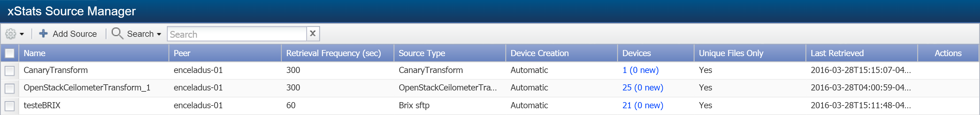980x115 pixels.
Task: Expand the gear menu dropdown arrow
Action: tap(22, 34)
